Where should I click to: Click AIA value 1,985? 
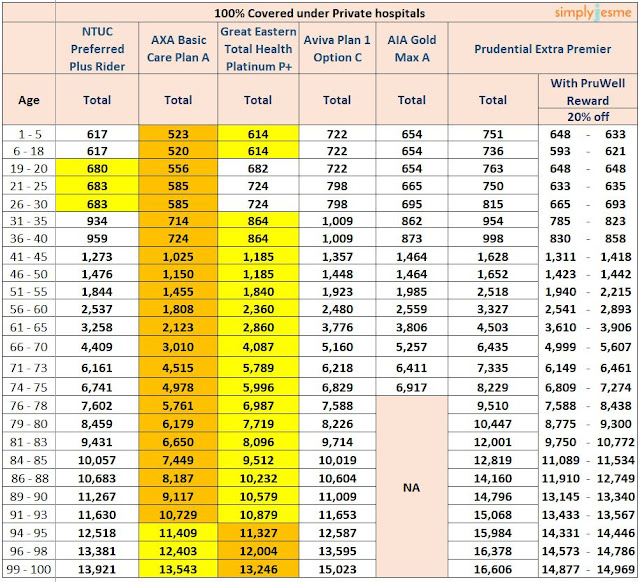tap(411, 292)
